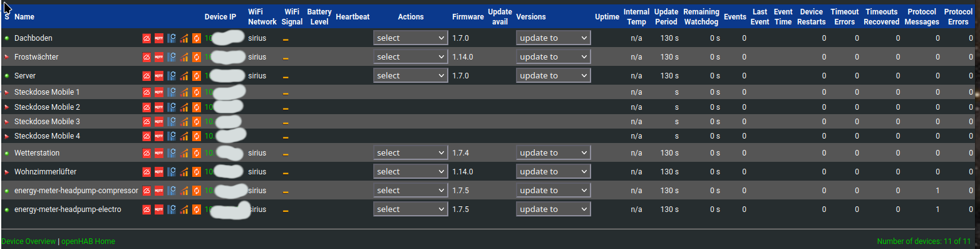The width and height of the screenshot is (980, 249).
Task: Click the MQTT icon in Wetterstation row
Action: click(159, 153)
